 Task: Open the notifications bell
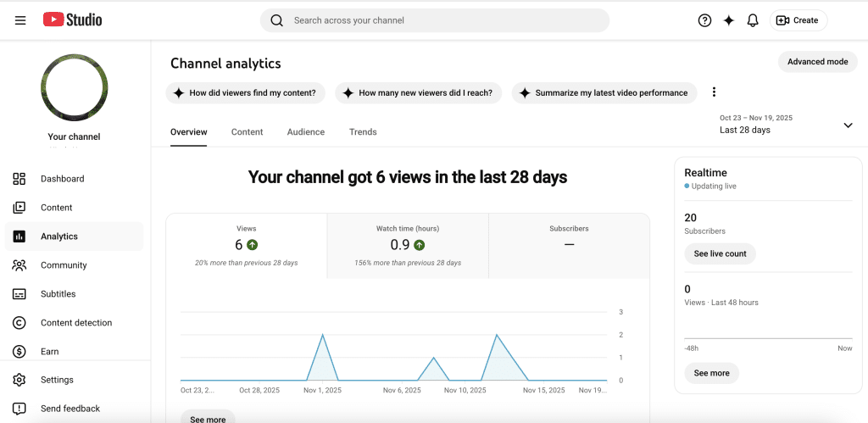[753, 20]
